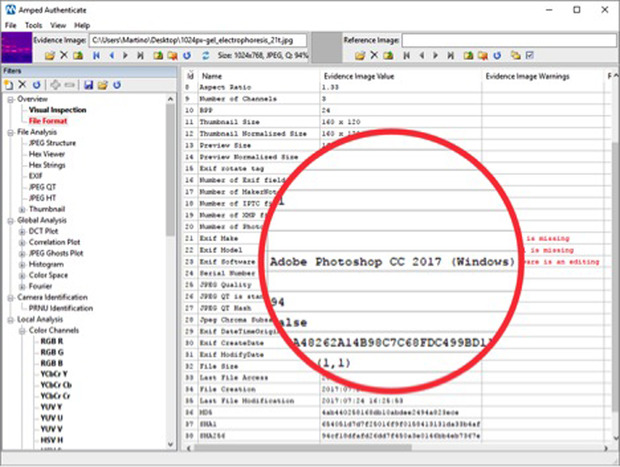This screenshot has width=620, height=467.
Task: Go to previous reference image
Action: click(422, 55)
